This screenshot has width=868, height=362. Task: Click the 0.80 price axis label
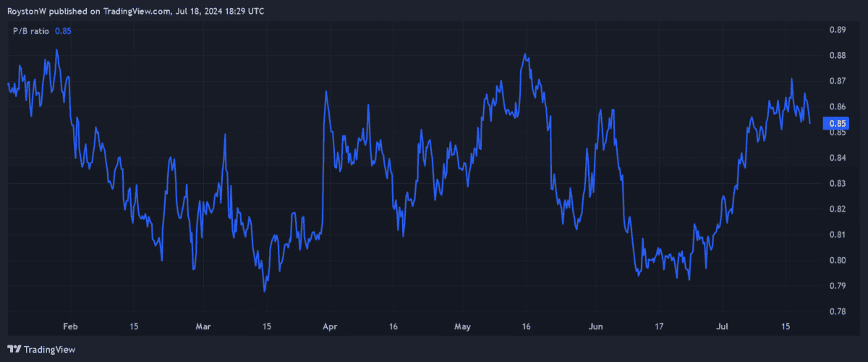[837, 261]
